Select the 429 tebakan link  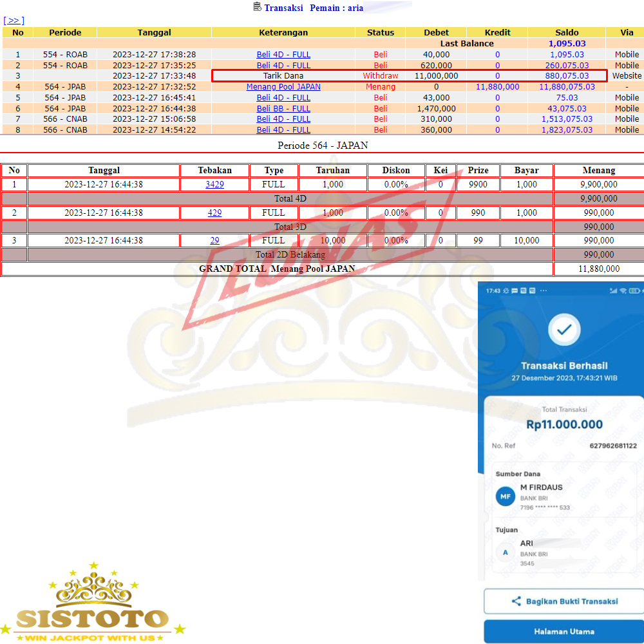pos(214,213)
